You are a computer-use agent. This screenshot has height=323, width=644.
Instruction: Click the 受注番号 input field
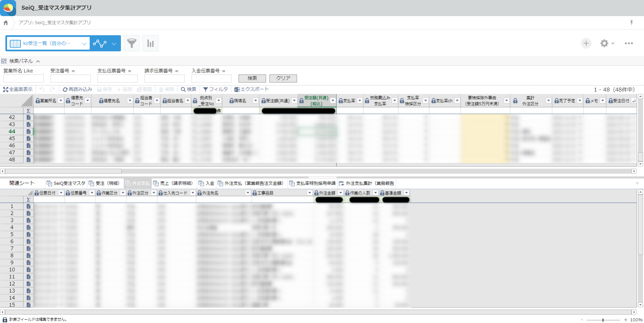[70, 79]
